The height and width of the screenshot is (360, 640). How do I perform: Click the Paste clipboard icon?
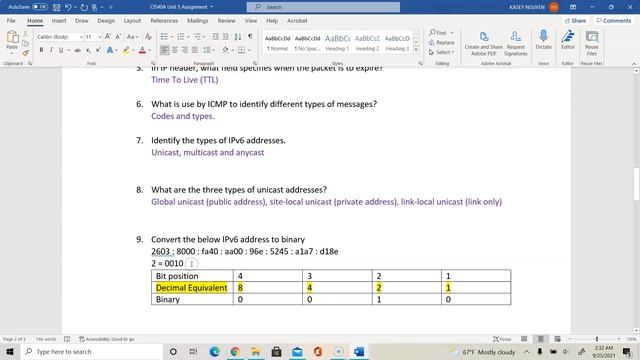tap(12, 38)
